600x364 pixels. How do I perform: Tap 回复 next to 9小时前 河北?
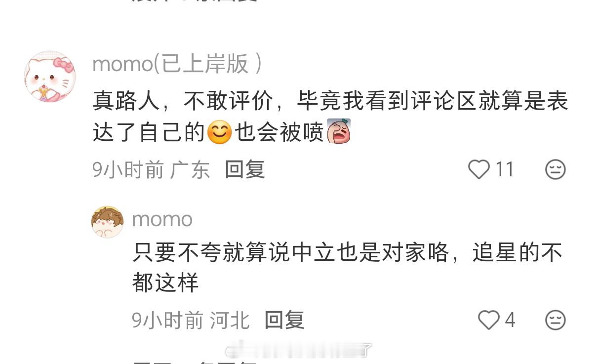[x=284, y=320]
